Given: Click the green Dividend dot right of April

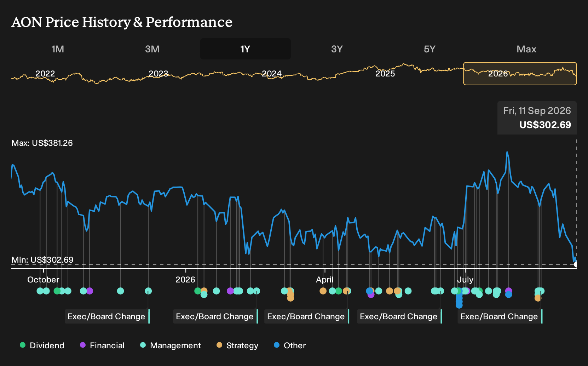Looking at the screenshot, I should (x=339, y=291).
